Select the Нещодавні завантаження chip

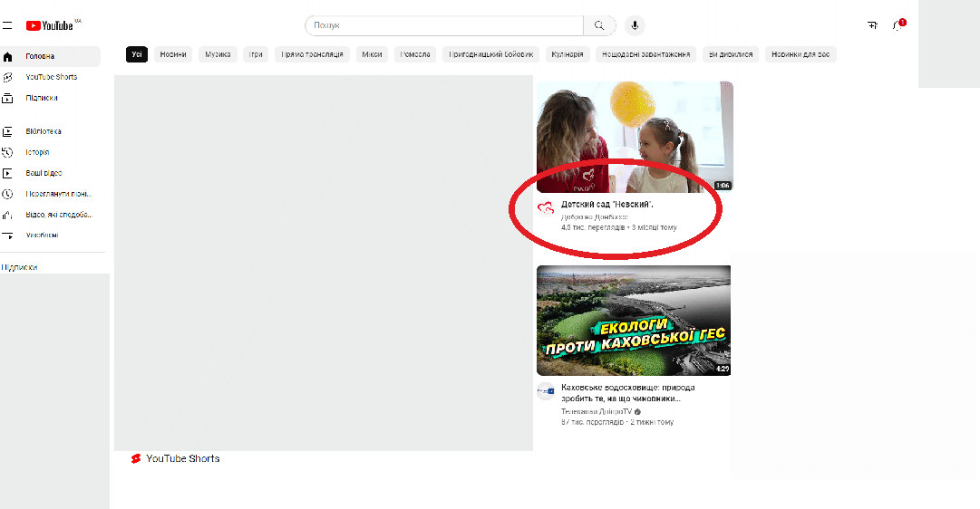[645, 54]
